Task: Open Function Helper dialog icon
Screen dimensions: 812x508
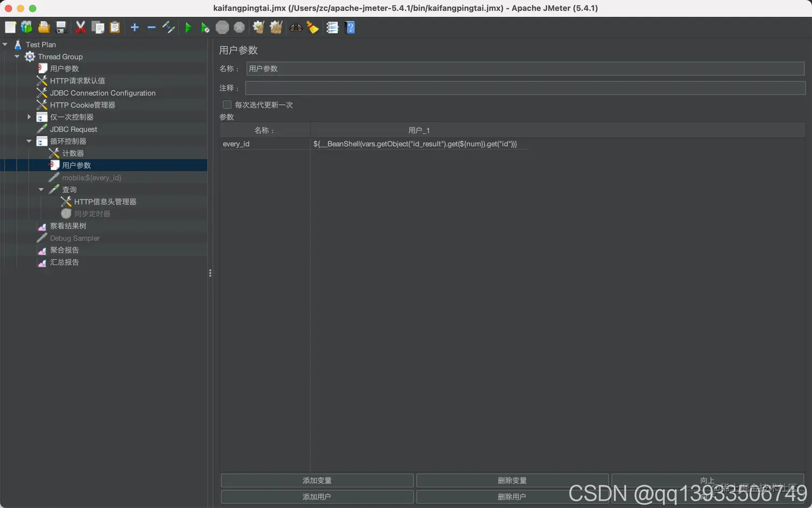Action: point(332,27)
